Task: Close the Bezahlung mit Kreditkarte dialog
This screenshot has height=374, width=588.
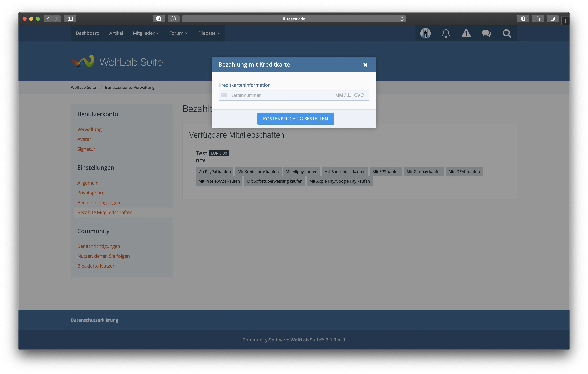Action: click(x=365, y=65)
